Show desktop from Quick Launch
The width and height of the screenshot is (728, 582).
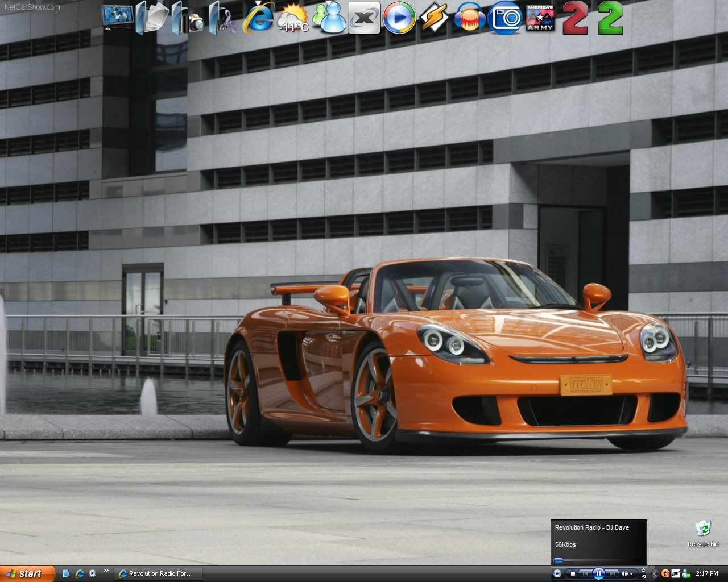click(66, 573)
